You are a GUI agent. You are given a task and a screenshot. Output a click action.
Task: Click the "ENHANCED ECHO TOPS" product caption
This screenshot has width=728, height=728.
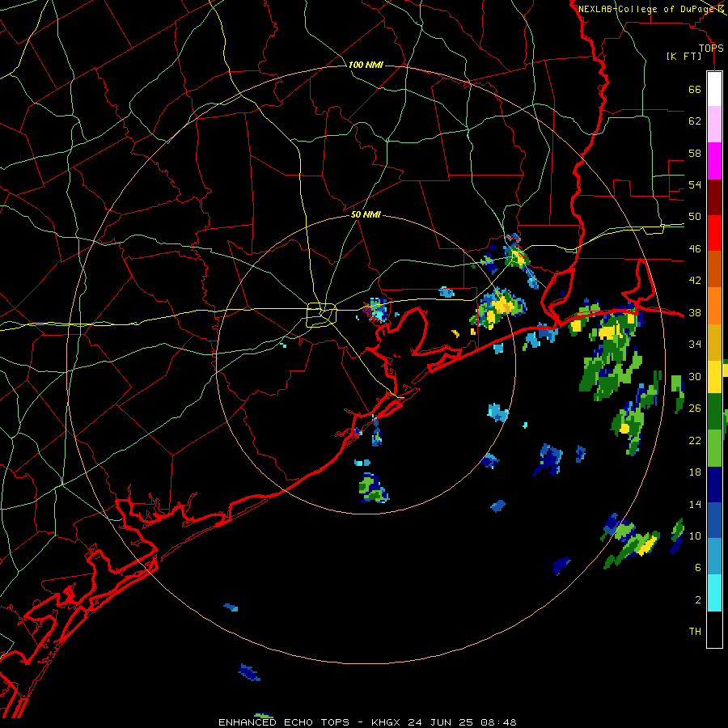284,722
